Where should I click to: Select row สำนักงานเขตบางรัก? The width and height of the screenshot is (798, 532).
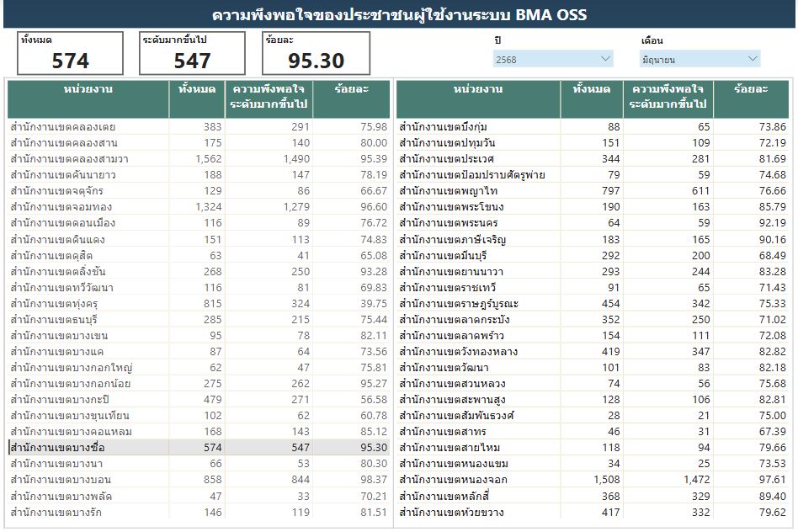199,512
